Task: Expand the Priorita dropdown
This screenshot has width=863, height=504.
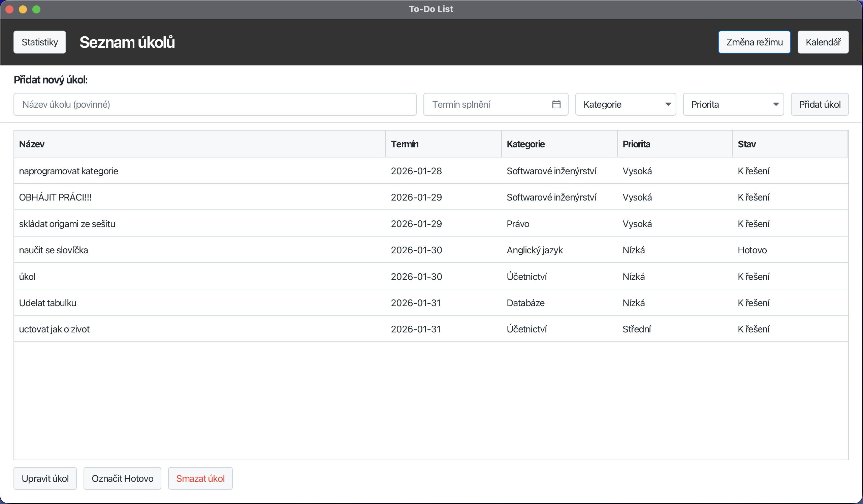Action: pos(733,104)
